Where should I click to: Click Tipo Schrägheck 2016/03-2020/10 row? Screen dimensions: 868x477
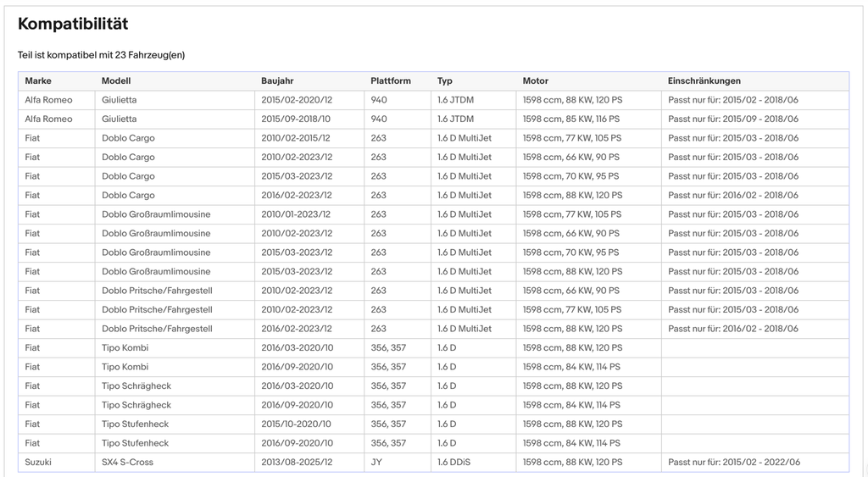[433, 385]
